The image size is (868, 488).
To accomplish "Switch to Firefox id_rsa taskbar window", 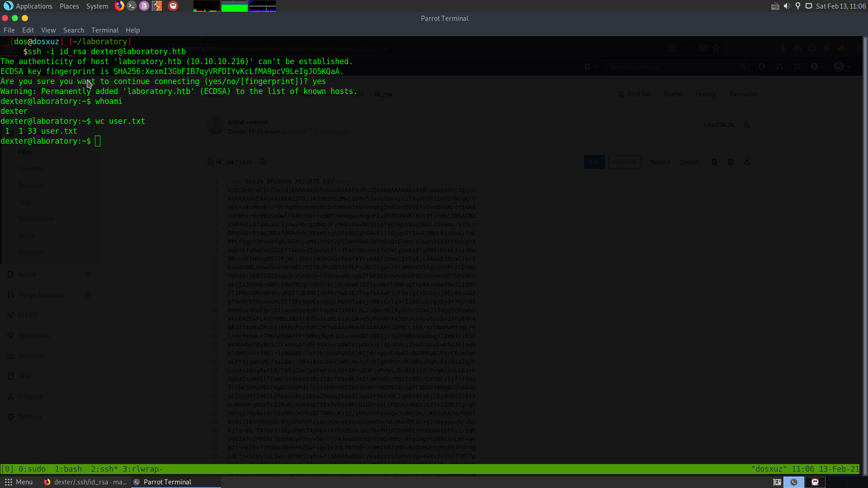I will pos(85,482).
